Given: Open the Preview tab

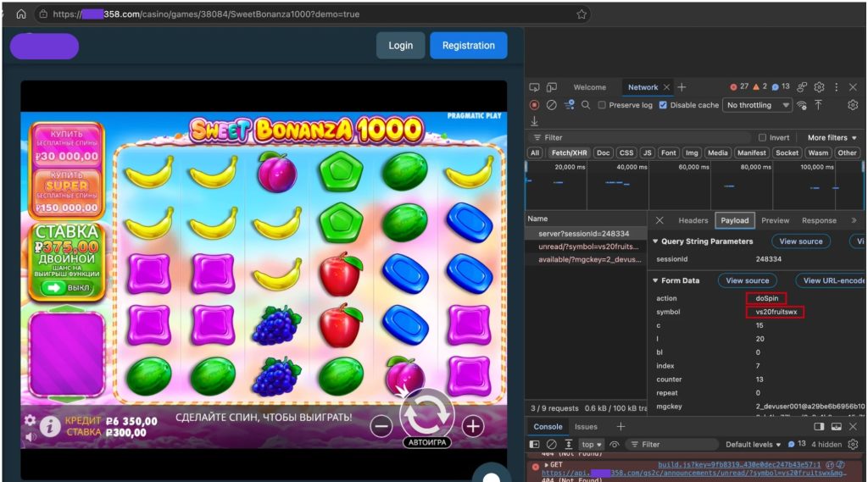Looking at the screenshot, I should tap(775, 220).
